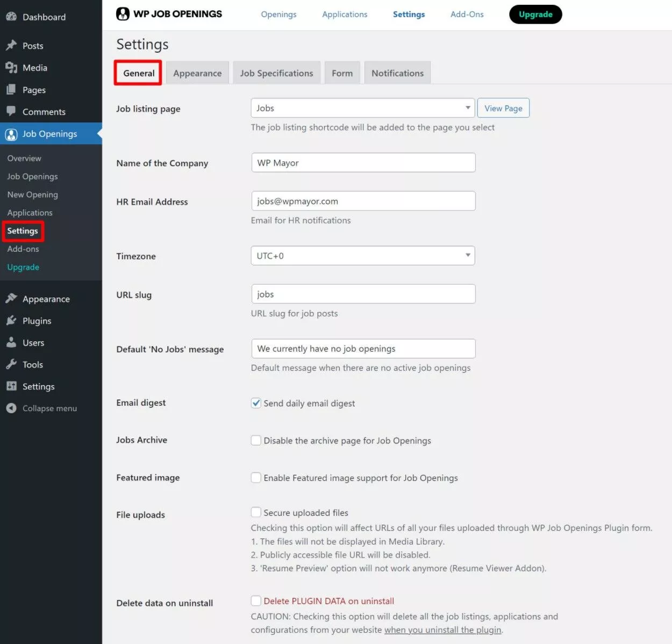Click the Dashboard gauge icon
The width and height of the screenshot is (672, 644).
click(x=11, y=17)
